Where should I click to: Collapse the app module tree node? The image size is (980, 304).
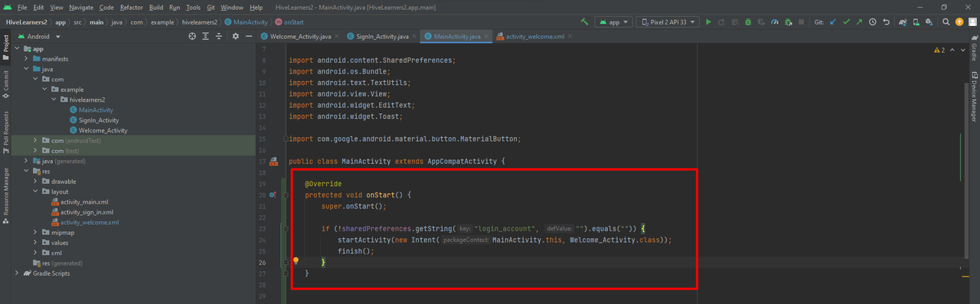click(17, 48)
